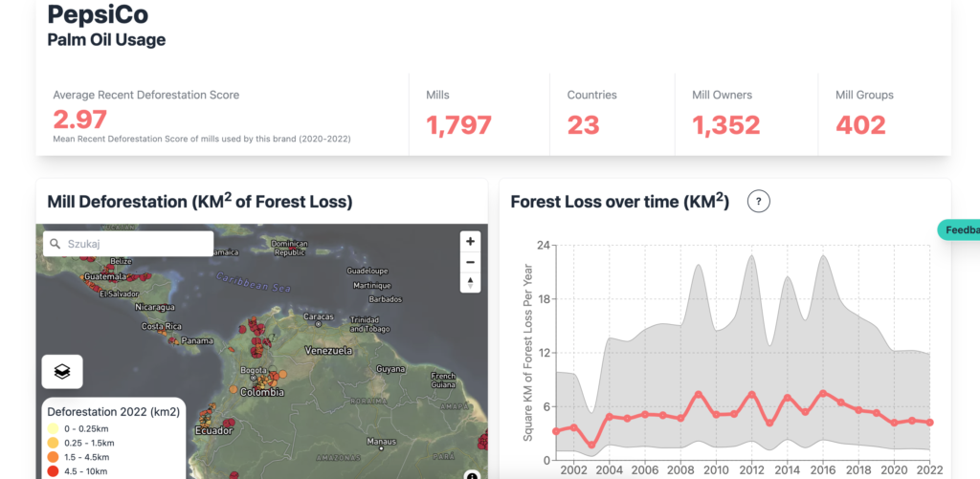Click the 2012 data point on chart
The height and width of the screenshot is (479, 980).
(x=752, y=395)
